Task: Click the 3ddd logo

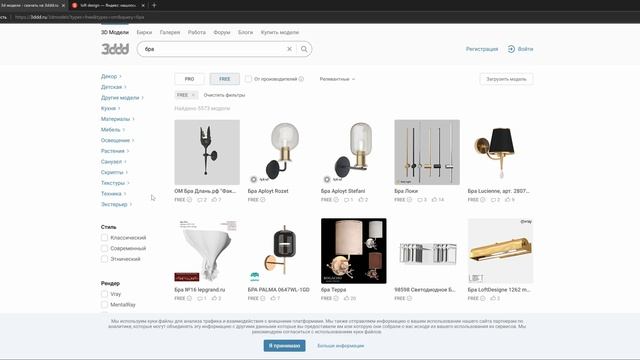Action: (115, 49)
